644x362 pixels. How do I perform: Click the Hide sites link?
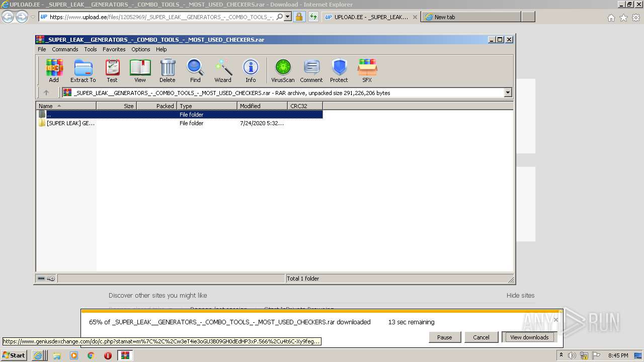(x=520, y=296)
